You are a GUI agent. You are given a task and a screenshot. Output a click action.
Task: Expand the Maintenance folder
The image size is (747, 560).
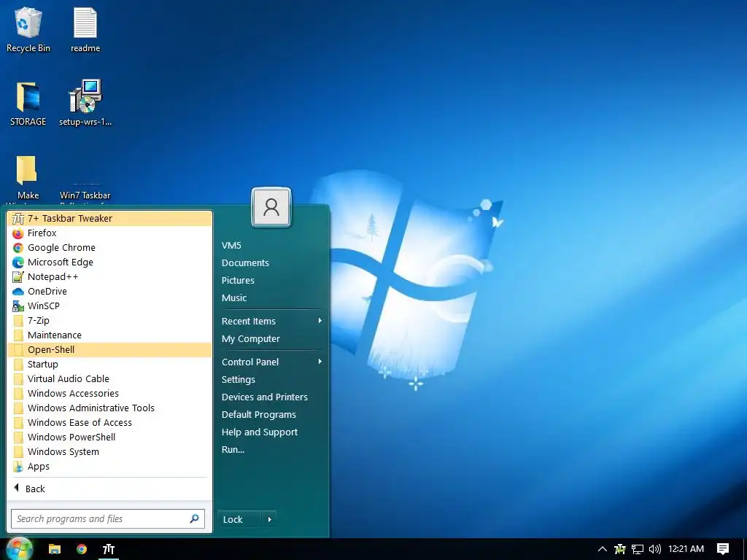click(109, 335)
